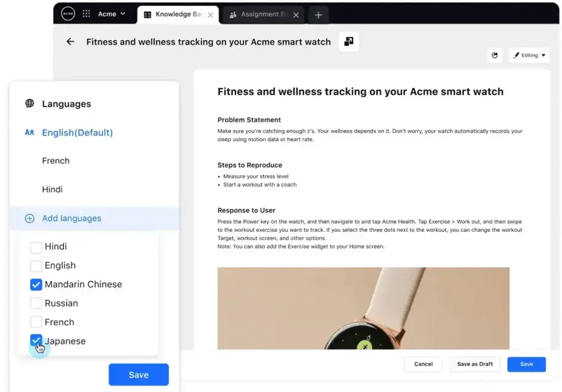Click the Save as Draft button

[474, 364]
